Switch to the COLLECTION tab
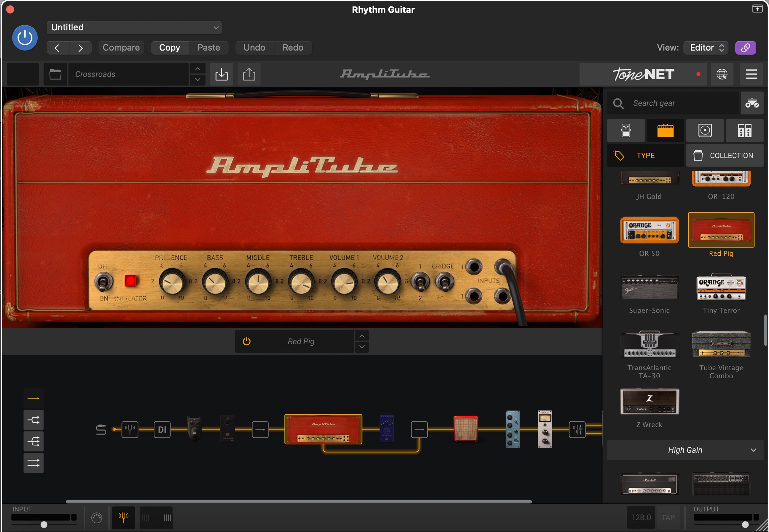 click(724, 155)
